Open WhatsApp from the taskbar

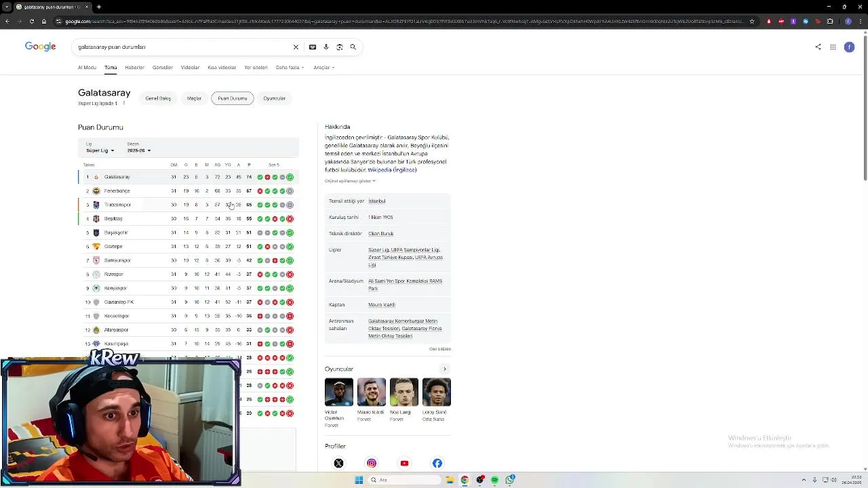click(509, 480)
